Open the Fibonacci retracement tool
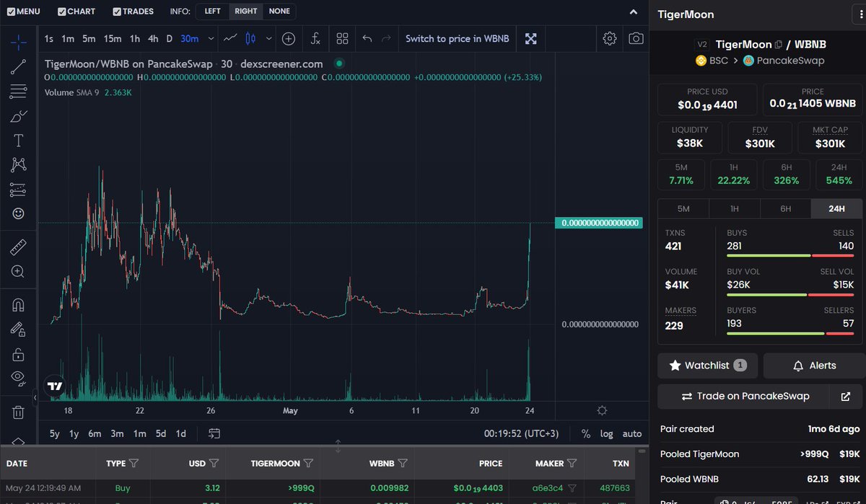The image size is (866, 504). coord(19,92)
